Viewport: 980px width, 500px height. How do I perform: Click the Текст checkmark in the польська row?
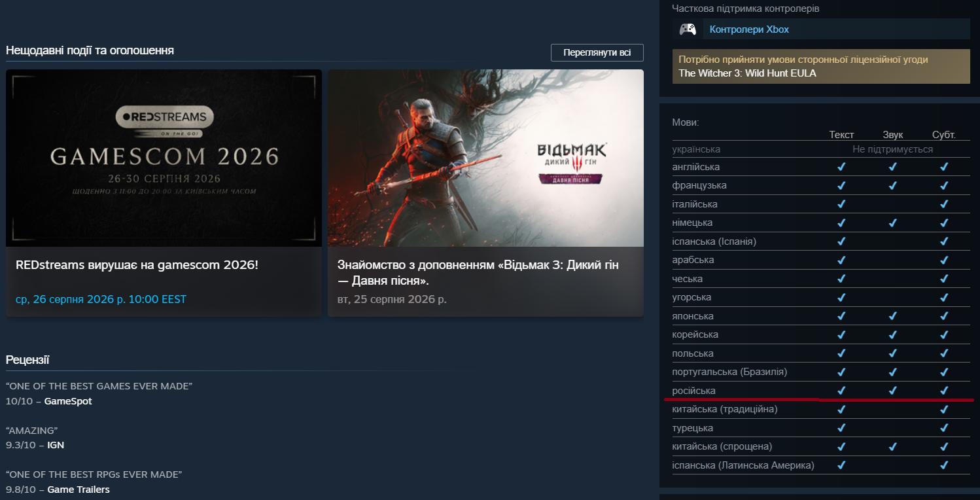coord(841,353)
